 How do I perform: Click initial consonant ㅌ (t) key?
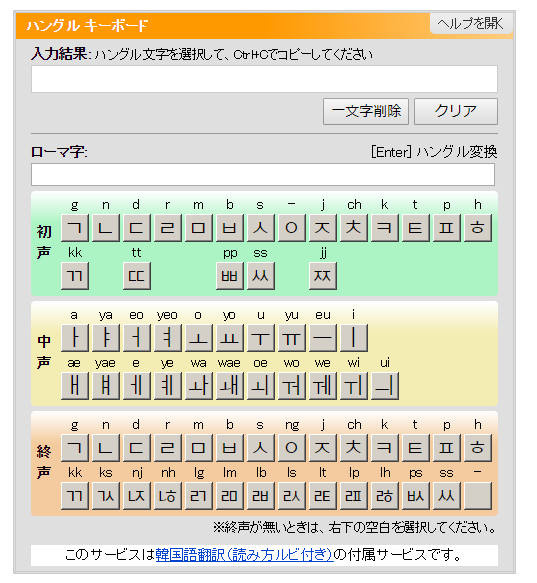pyautogui.click(x=416, y=228)
